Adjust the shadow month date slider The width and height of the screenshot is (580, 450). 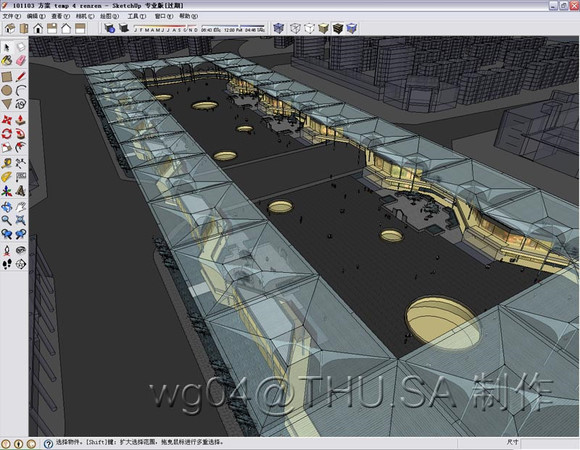tap(166, 28)
